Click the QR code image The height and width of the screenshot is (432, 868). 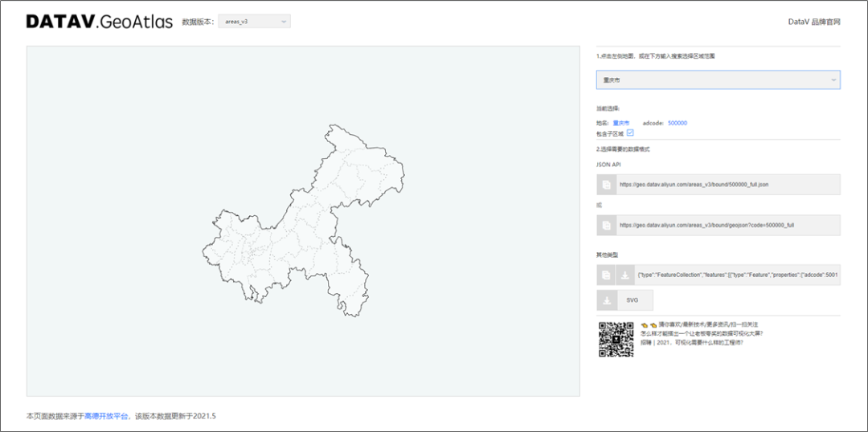pyautogui.click(x=616, y=339)
